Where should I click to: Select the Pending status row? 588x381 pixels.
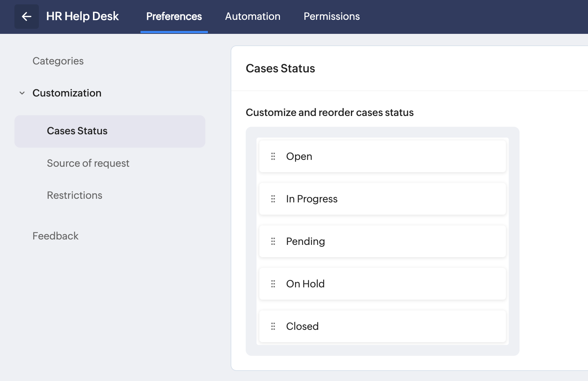[x=382, y=241]
